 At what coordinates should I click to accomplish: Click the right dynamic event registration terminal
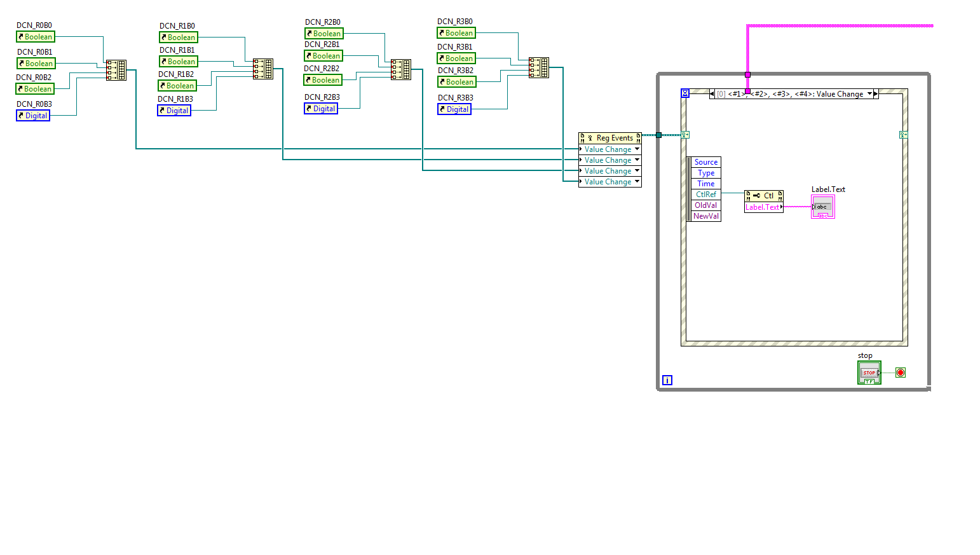tap(904, 135)
